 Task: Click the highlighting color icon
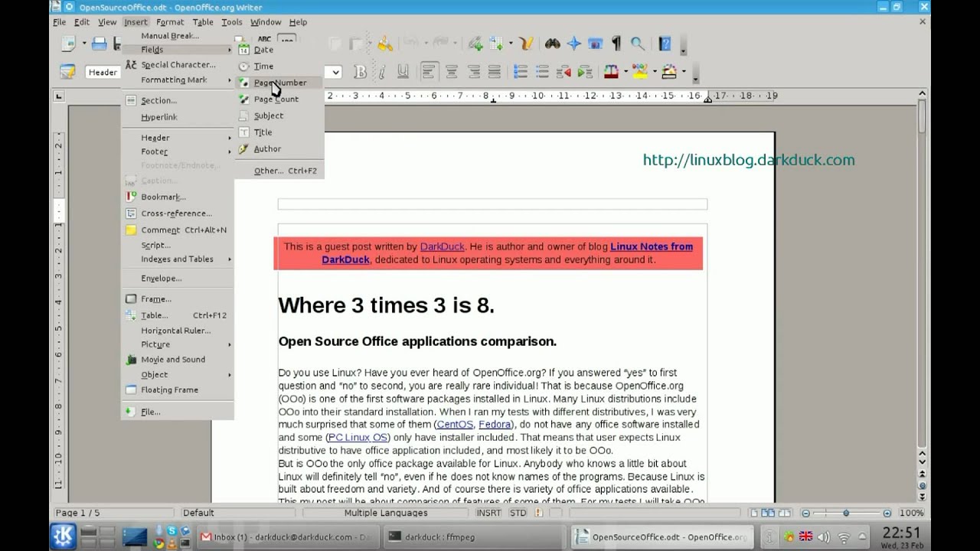(639, 72)
